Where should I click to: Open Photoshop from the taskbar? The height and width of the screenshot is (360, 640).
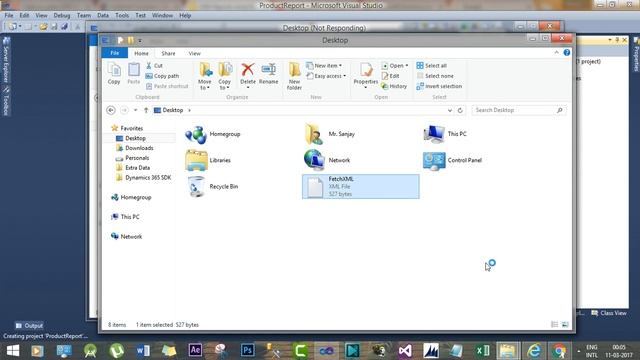coord(247,350)
